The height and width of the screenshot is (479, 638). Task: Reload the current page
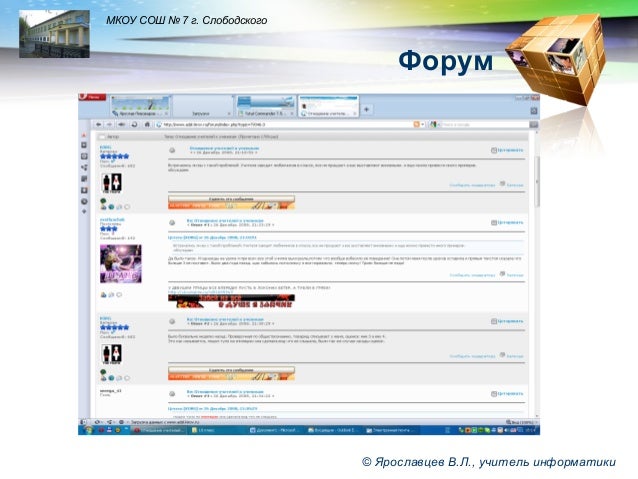click(134, 125)
